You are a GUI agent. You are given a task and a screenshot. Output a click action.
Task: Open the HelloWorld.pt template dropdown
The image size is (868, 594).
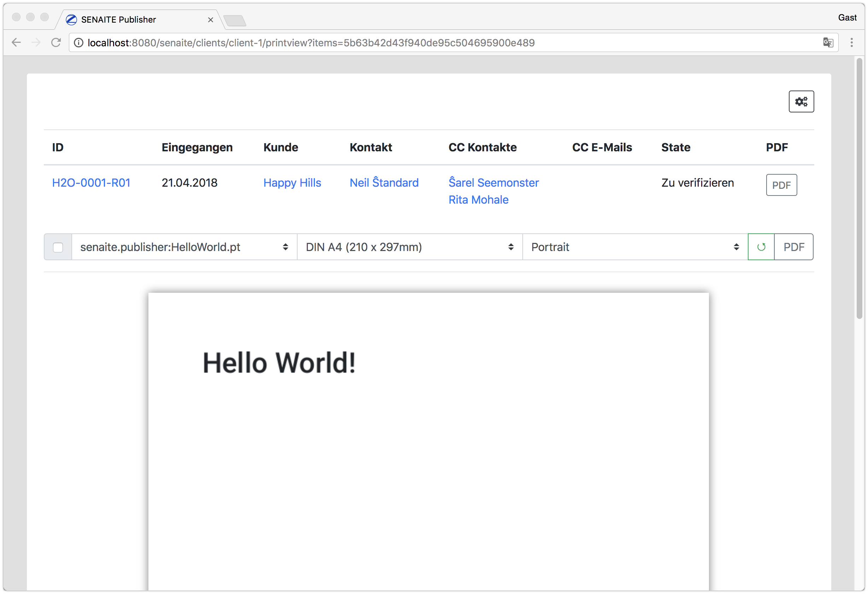pyautogui.click(x=184, y=247)
